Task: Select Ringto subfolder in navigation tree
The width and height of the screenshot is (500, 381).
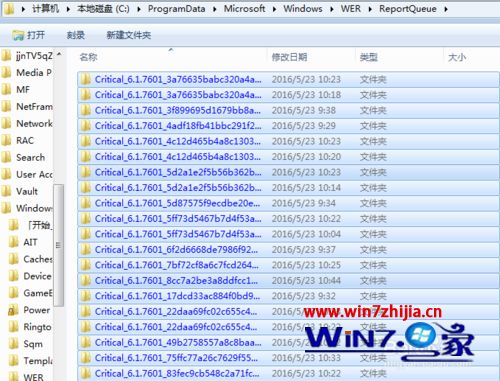Action: (x=30, y=327)
